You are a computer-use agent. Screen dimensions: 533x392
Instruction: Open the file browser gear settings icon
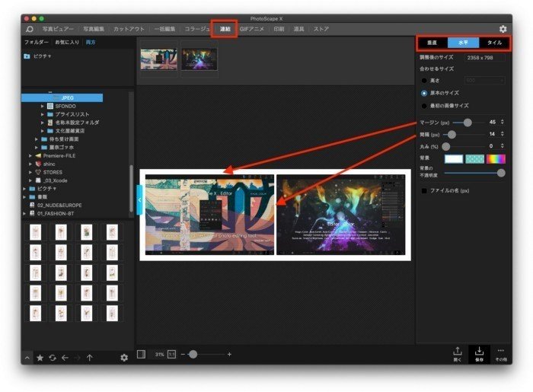124,358
